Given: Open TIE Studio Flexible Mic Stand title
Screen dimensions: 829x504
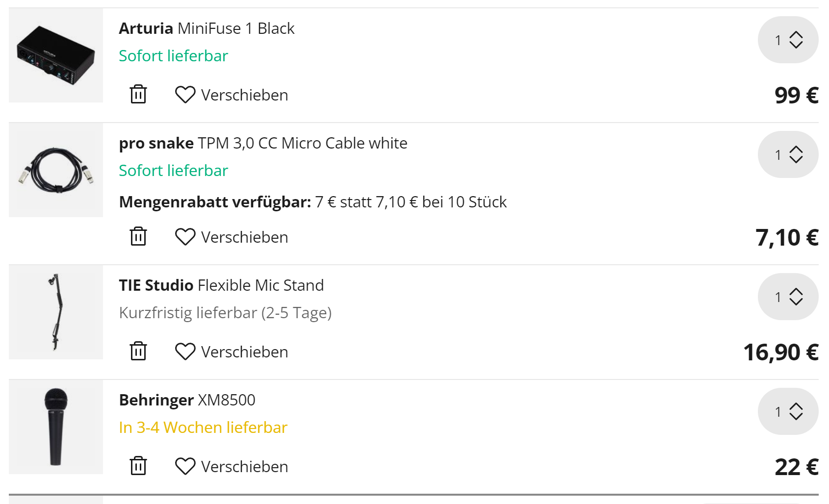Looking at the screenshot, I should click(x=221, y=285).
